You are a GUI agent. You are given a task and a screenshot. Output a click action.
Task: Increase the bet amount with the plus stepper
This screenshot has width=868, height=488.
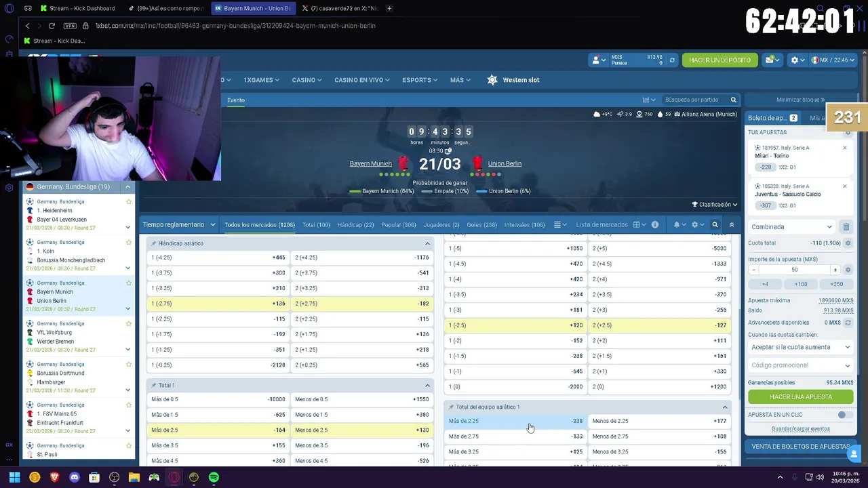click(x=835, y=269)
